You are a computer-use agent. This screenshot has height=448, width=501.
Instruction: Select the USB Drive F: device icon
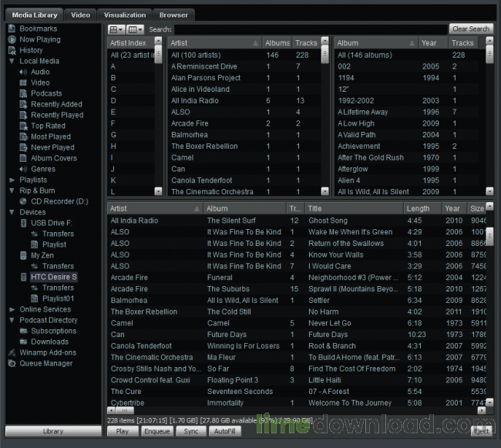[23, 224]
